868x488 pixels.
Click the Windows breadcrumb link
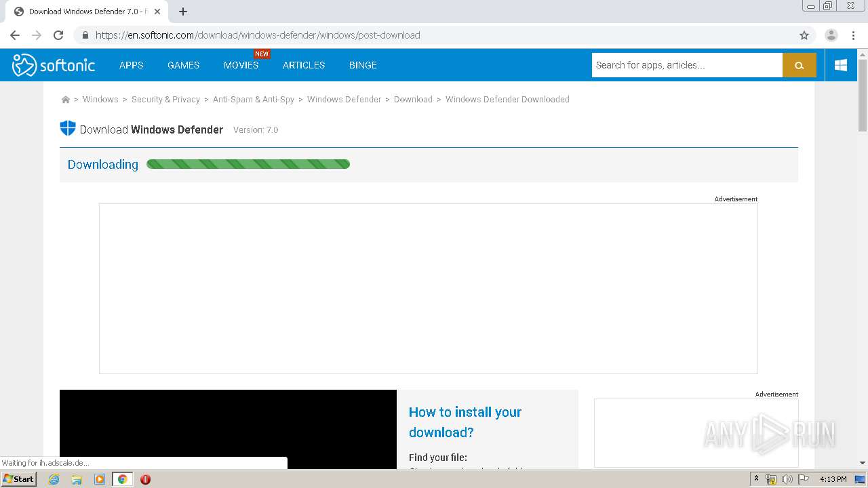(x=100, y=100)
